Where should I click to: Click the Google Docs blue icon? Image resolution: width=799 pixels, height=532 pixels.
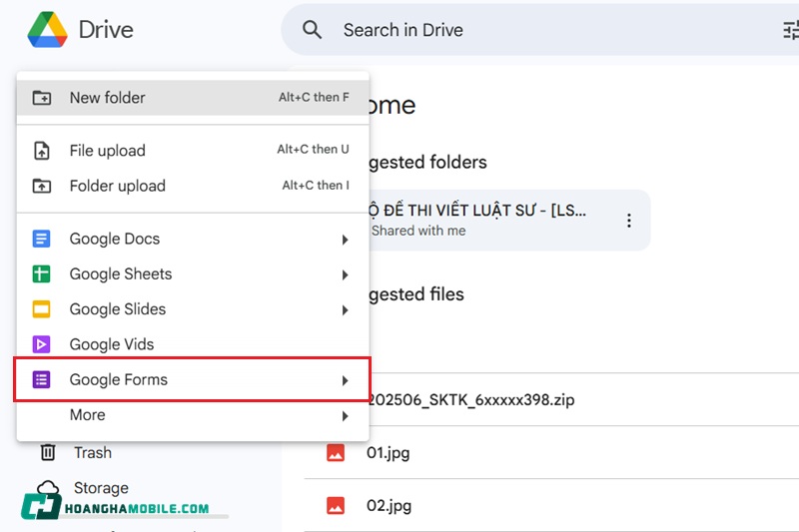click(41, 240)
